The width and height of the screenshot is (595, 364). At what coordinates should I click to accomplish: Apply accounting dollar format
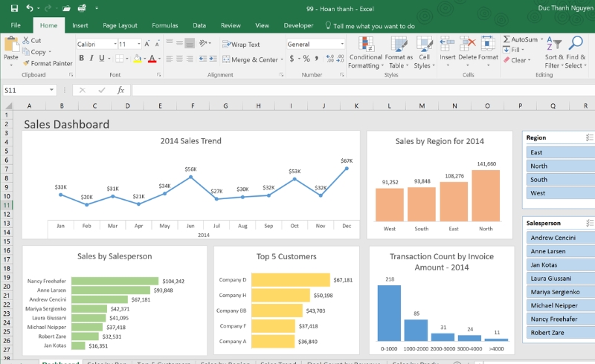[292, 59]
